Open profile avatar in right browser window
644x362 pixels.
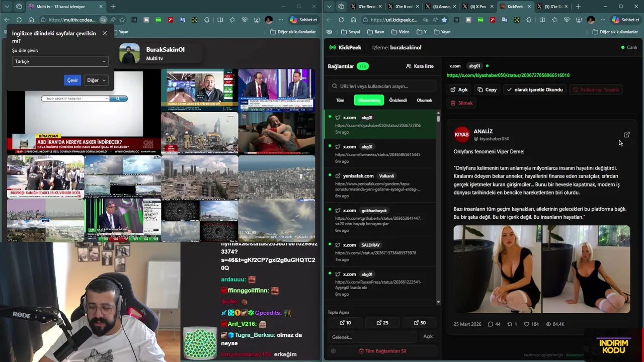point(591,20)
